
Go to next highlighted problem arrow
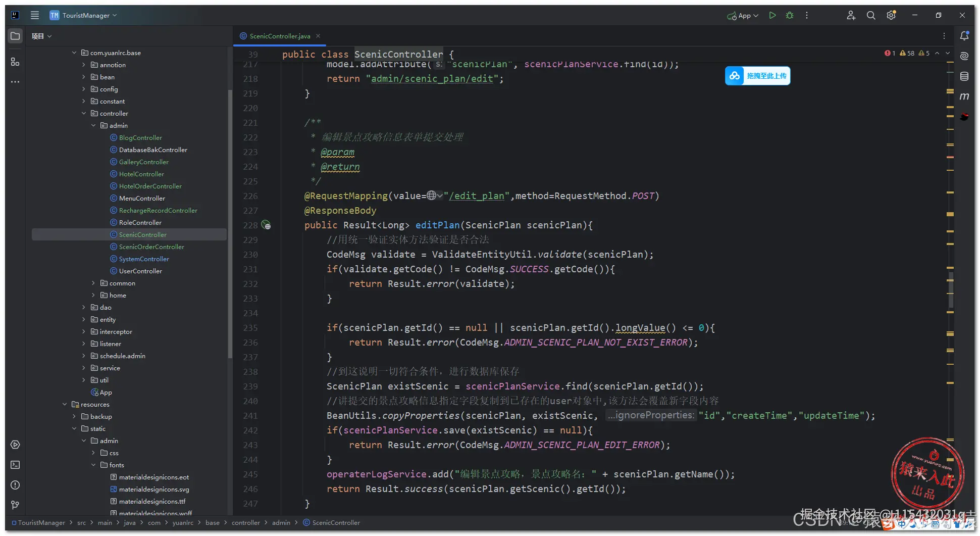point(948,53)
